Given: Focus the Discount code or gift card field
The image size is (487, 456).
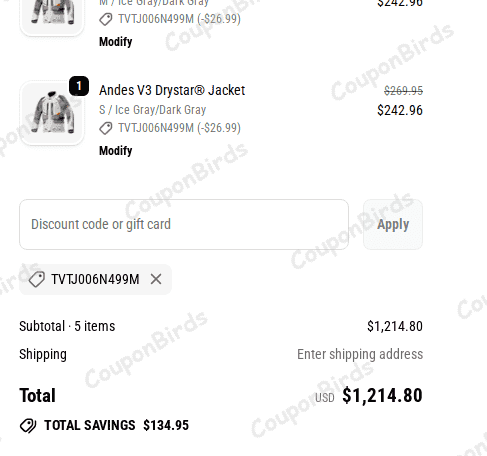Looking at the screenshot, I should pyautogui.click(x=184, y=225).
